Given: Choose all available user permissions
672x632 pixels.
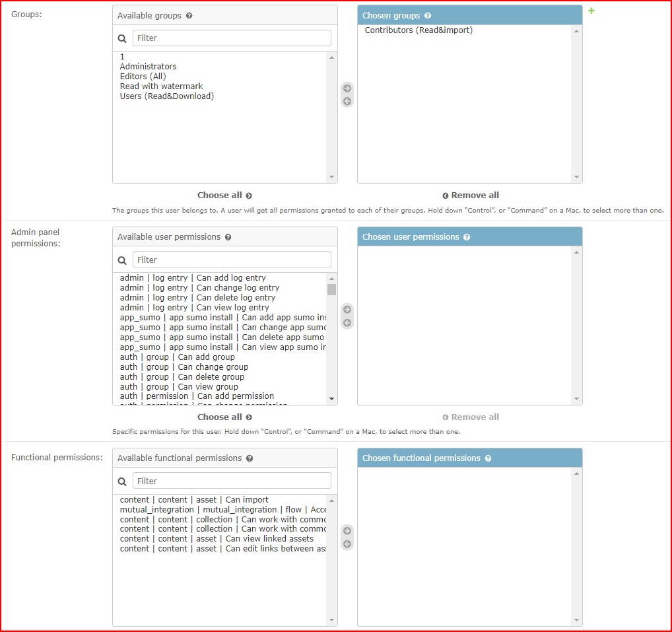Looking at the screenshot, I should [x=224, y=417].
